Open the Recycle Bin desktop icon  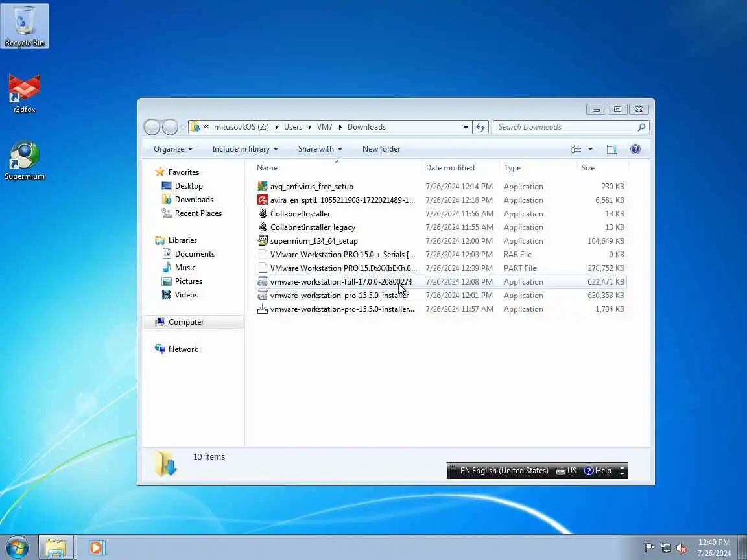coord(24,26)
